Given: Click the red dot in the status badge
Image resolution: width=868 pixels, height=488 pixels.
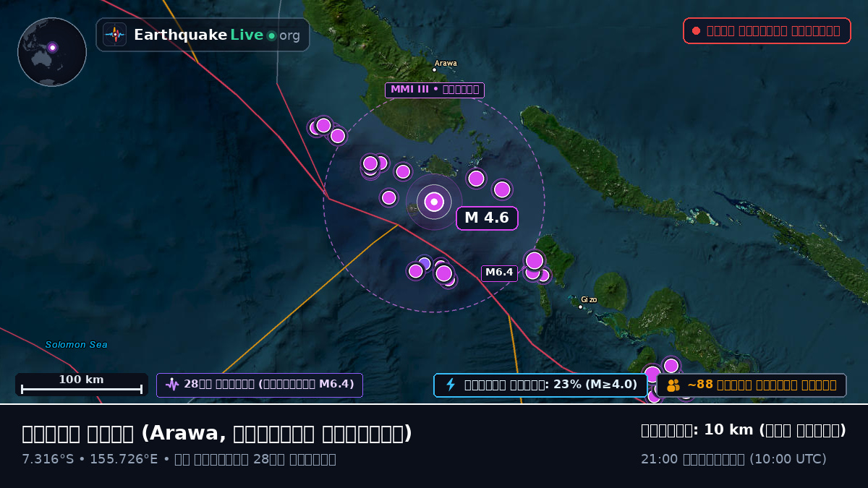Looking at the screenshot, I should tap(696, 30).
